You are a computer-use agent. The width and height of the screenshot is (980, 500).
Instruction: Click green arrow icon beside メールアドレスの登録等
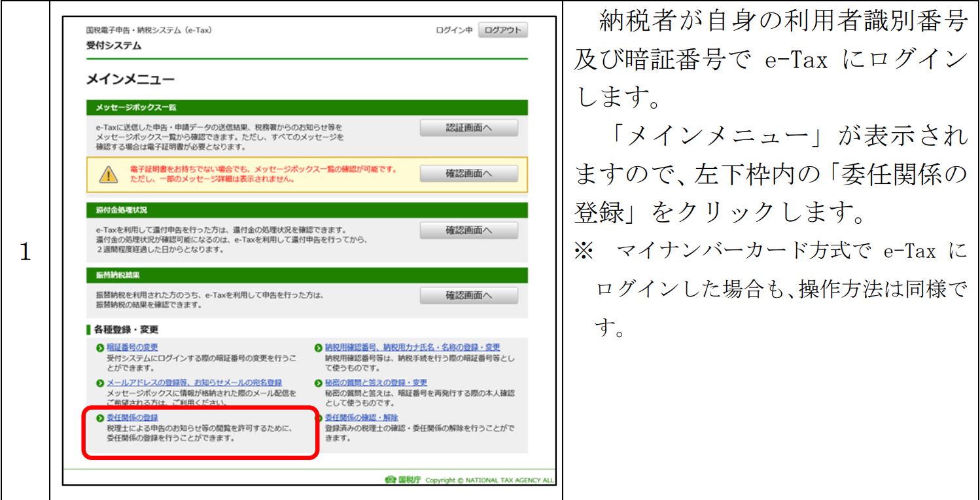[99, 382]
